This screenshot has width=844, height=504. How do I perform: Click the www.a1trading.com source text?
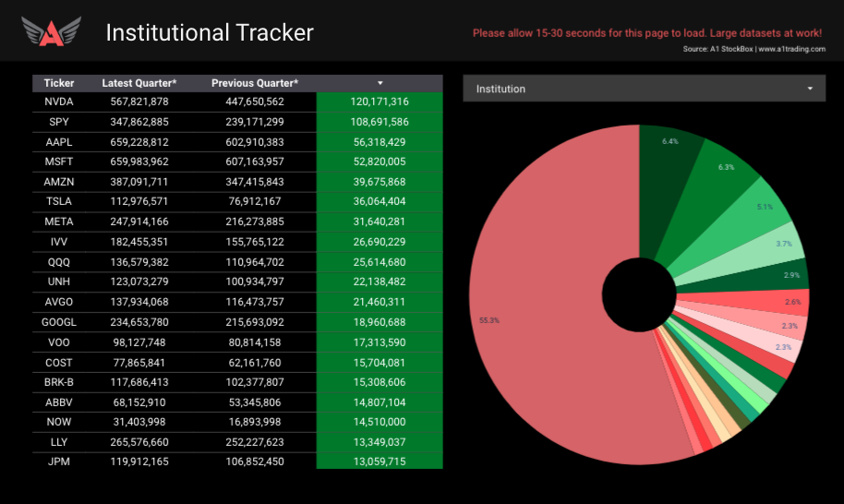(x=791, y=49)
